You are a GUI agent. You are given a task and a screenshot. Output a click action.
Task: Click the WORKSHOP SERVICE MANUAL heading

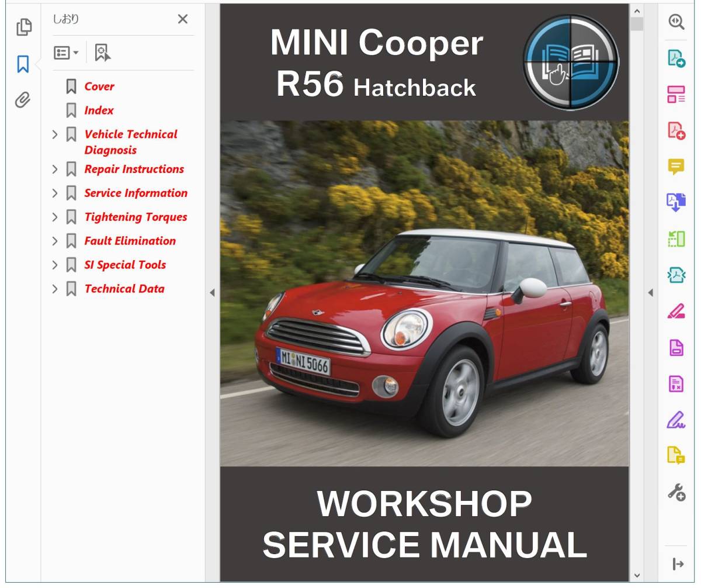(x=425, y=524)
